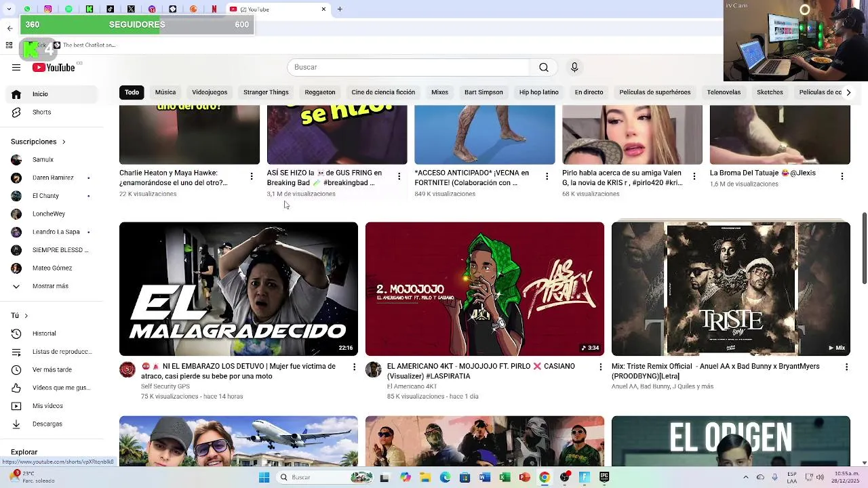Switch to the Spotify browser tab
Image resolution: width=868 pixels, height=488 pixels.
pos(68,9)
